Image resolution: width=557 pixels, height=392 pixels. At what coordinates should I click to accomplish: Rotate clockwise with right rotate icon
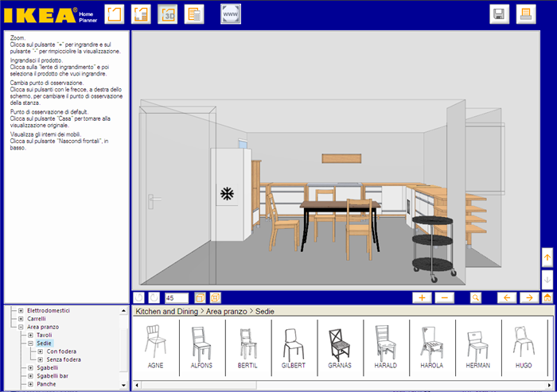[154, 297]
